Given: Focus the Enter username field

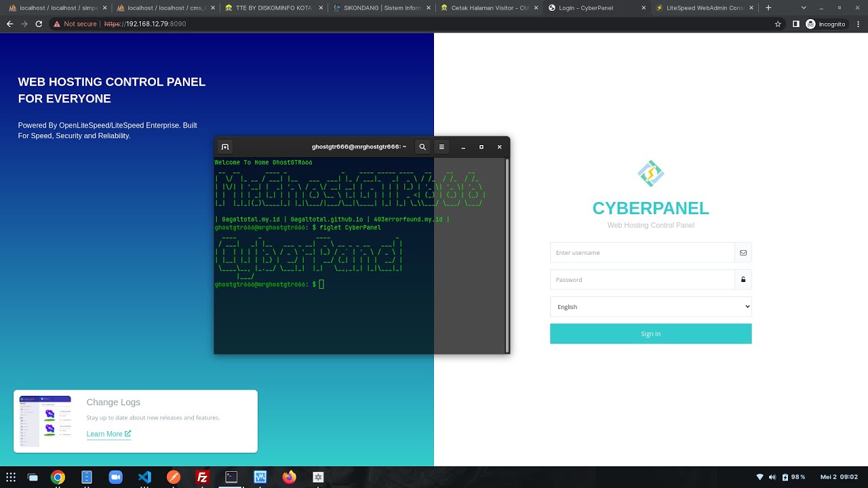Looking at the screenshot, I should point(642,253).
